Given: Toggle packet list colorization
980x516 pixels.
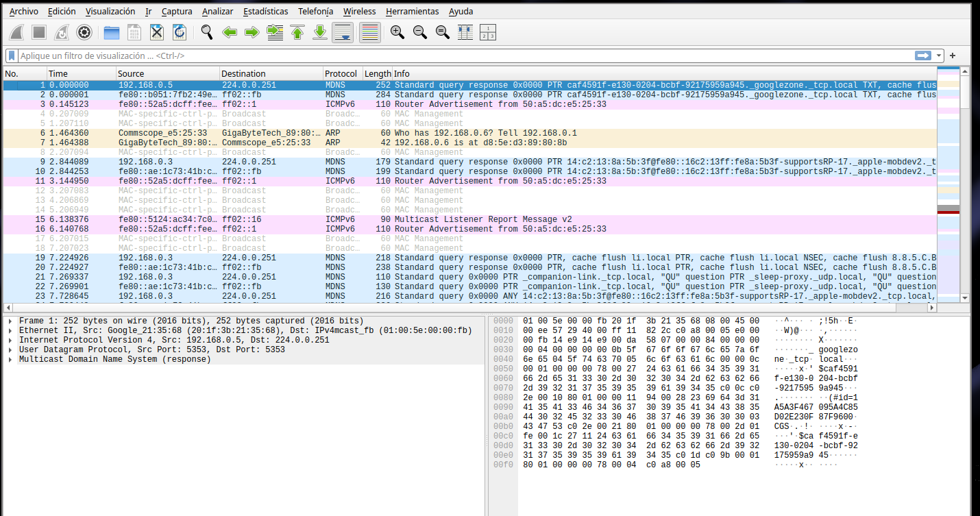Looking at the screenshot, I should [370, 32].
